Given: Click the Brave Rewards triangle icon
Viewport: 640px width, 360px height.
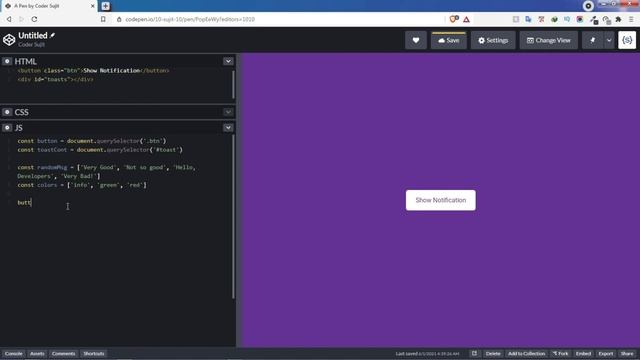Looking at the screenshot, I should click(x=466, y=19).
